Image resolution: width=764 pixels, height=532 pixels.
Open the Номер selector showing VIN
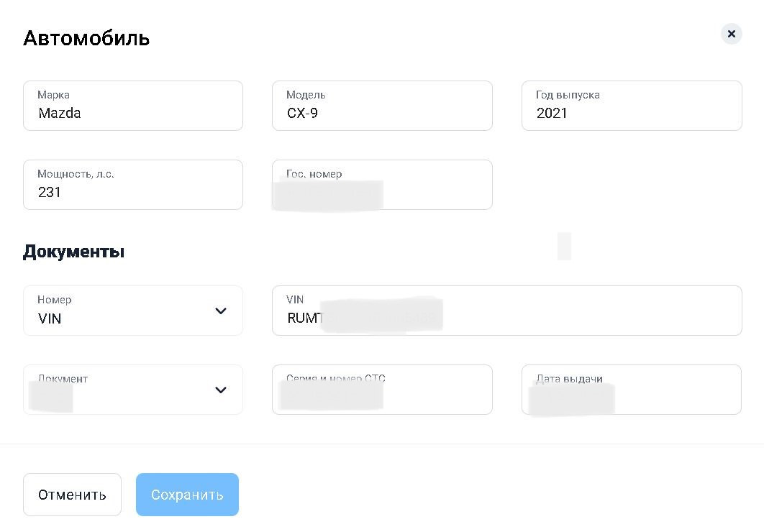click(x=122, y=311)
